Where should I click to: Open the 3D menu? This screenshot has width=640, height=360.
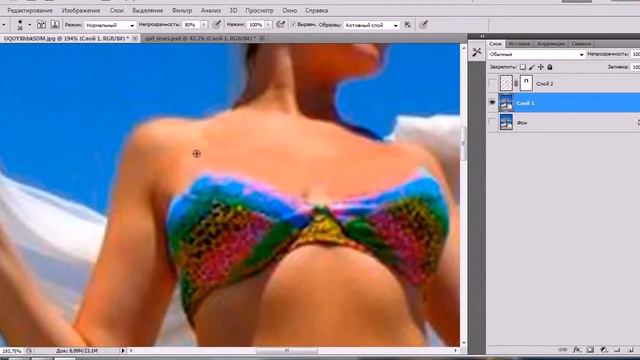point(233,11)
